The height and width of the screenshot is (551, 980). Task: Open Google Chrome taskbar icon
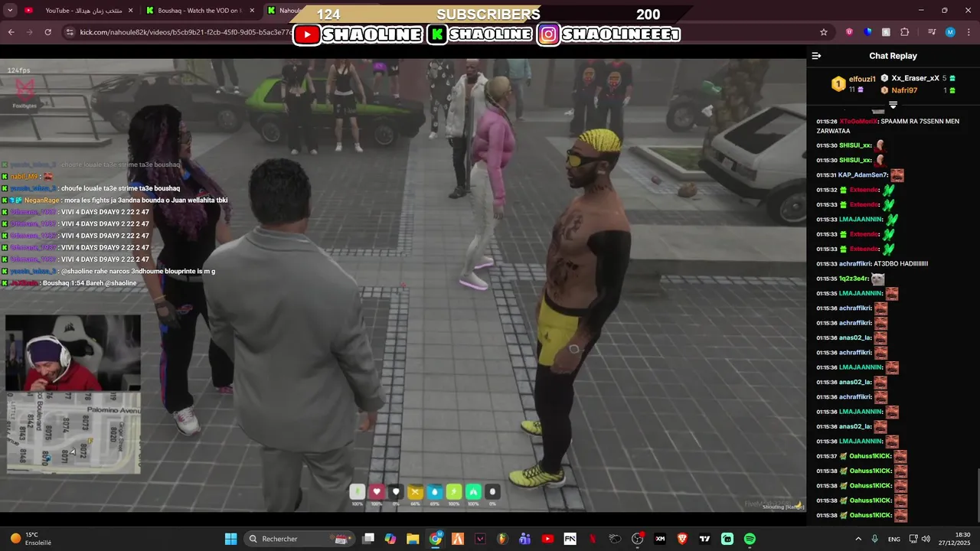pyautogui.click(x=436, y=539)
